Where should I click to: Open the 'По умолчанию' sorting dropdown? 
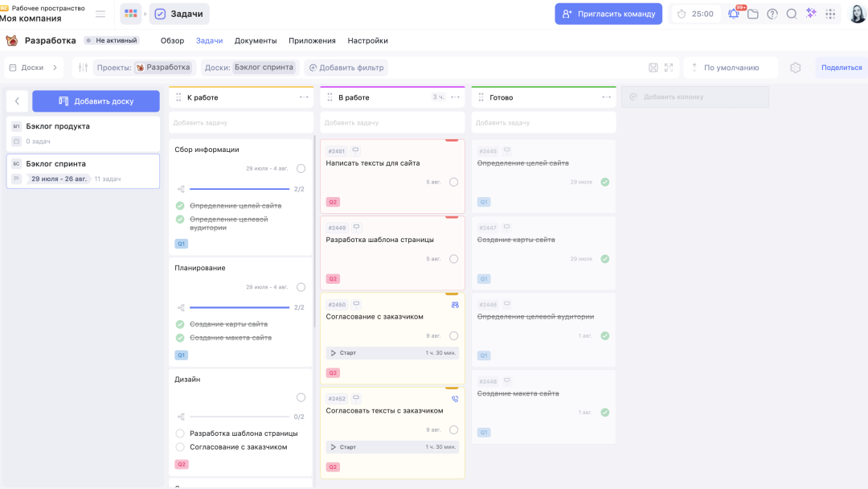coord(731,68)
